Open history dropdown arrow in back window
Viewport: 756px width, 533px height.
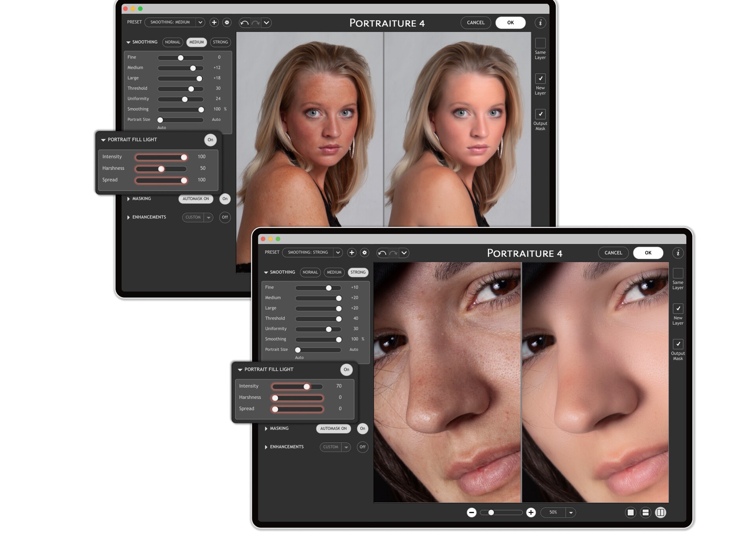267,23
